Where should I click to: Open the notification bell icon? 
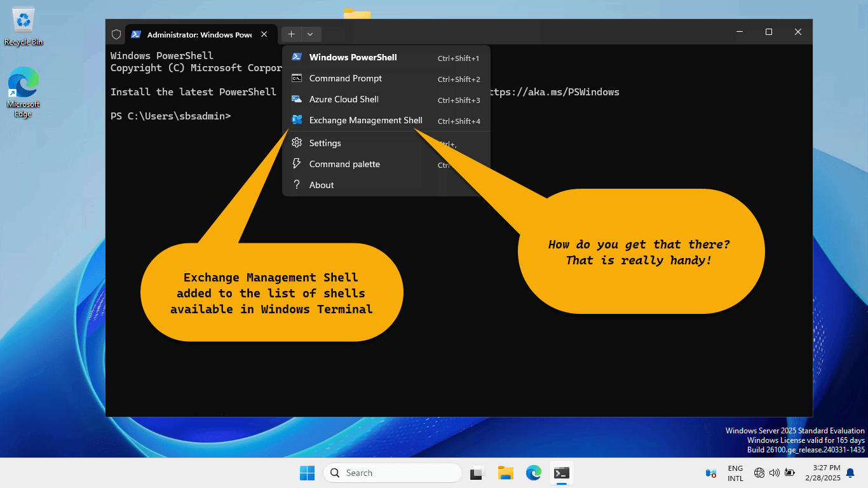tap(850, 473)
